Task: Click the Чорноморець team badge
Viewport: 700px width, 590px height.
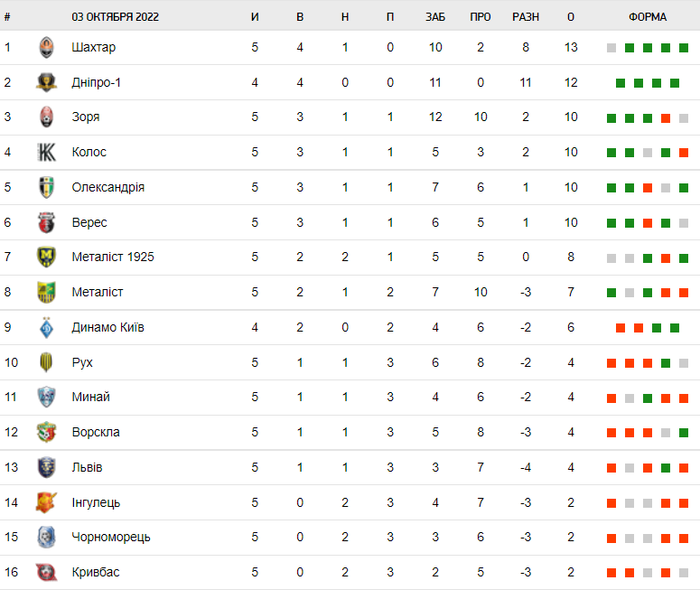Action: [x=46, y=538]
